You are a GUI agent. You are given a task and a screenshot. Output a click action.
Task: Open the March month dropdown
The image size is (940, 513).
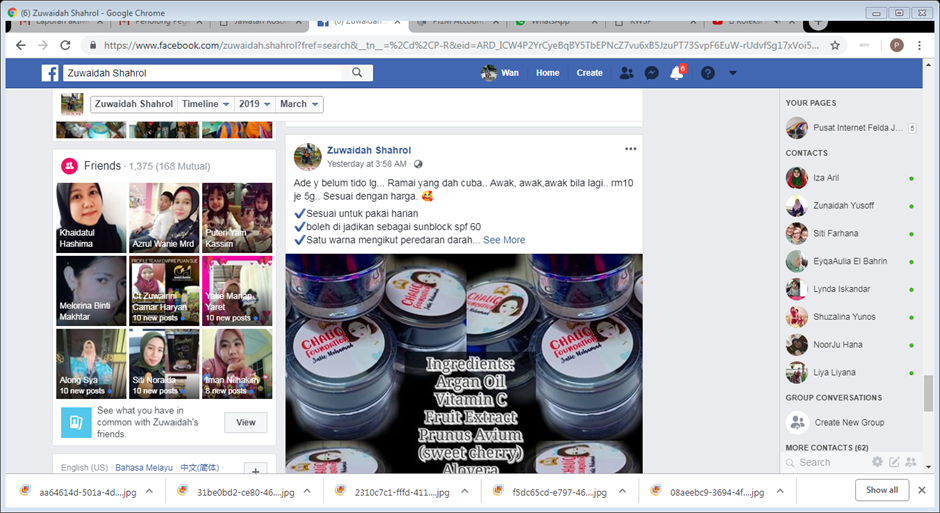(x=299, y=104)
